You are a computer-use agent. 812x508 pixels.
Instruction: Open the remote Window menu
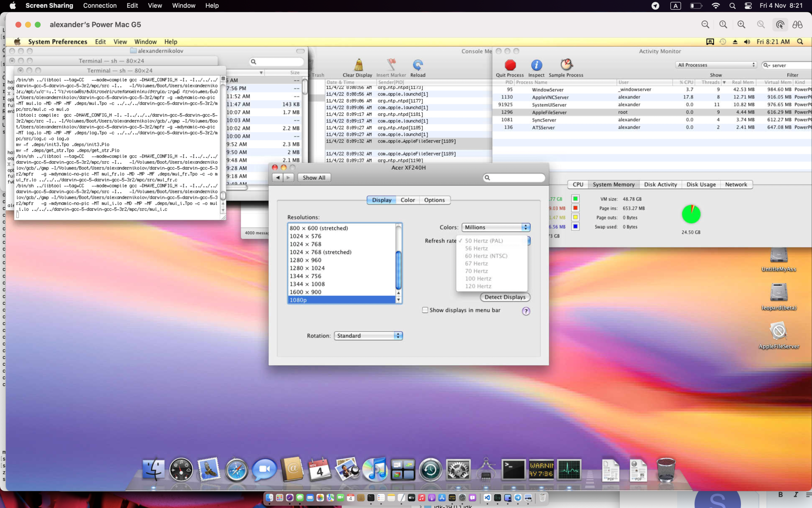click(x=145, y=42)
